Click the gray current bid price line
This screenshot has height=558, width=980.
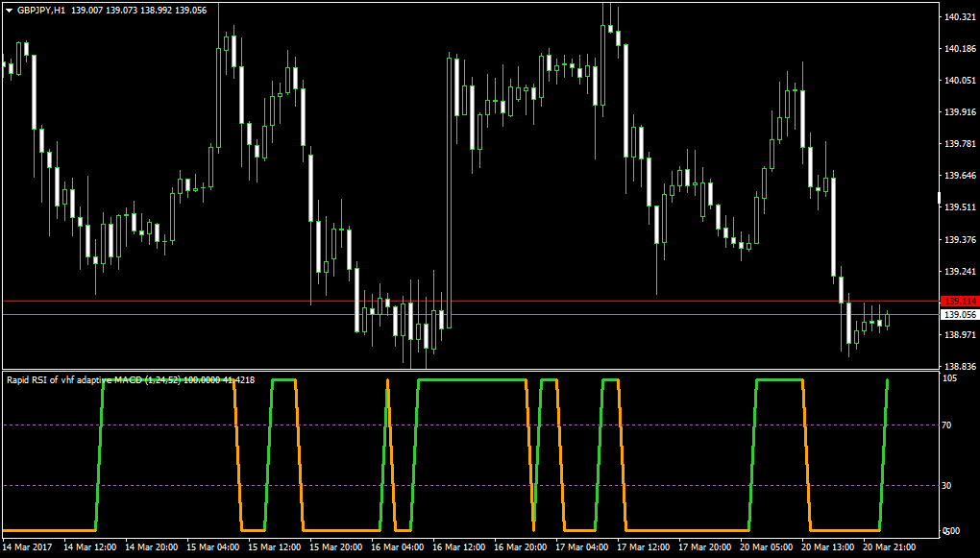(x=469, y=315)
